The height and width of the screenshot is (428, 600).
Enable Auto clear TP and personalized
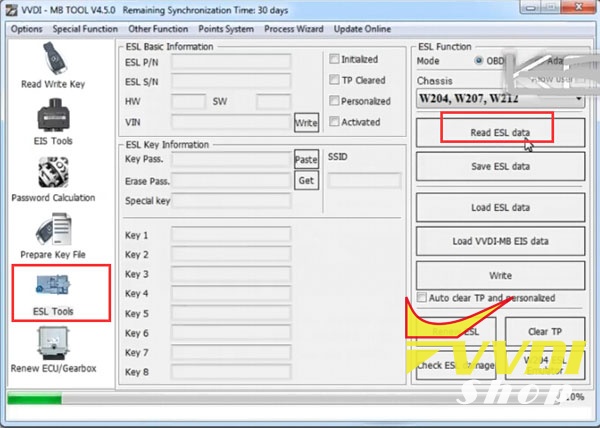click(421, 298)
